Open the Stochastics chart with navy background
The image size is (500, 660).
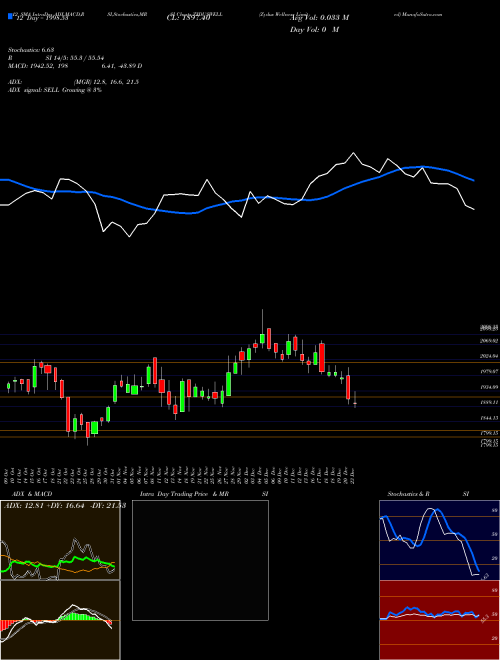coord(439,540)
